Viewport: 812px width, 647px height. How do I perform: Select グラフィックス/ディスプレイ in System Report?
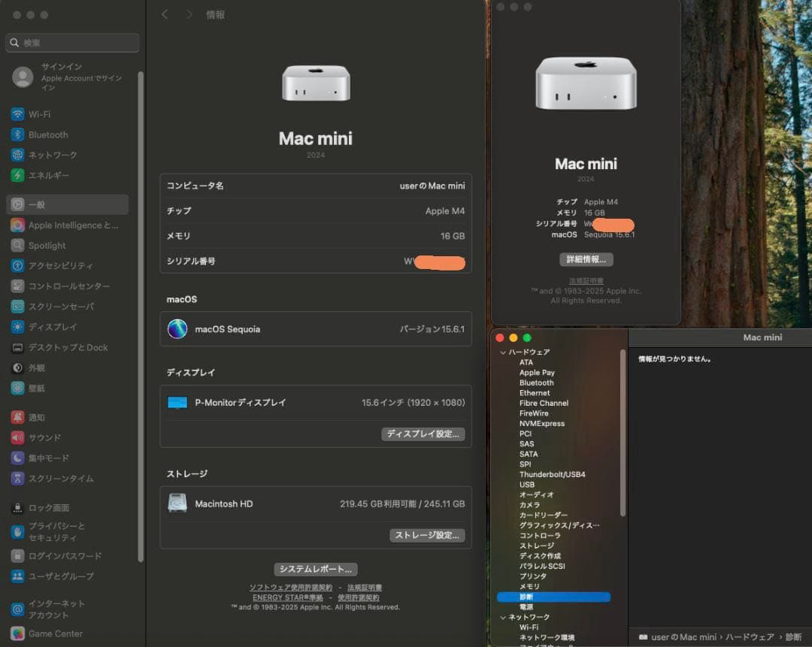(x=559, y=525)
